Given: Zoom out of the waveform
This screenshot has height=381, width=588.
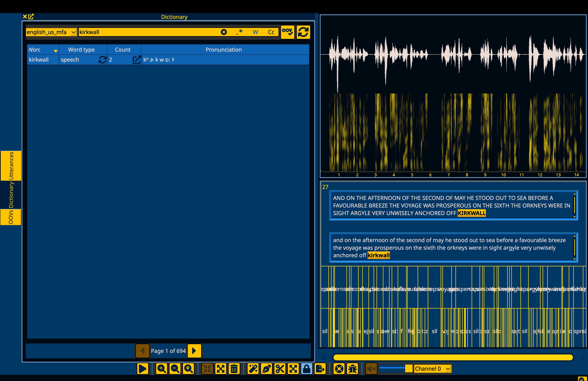Looking at the screenshot, I should pyautogui.click(x=175, y=369).
